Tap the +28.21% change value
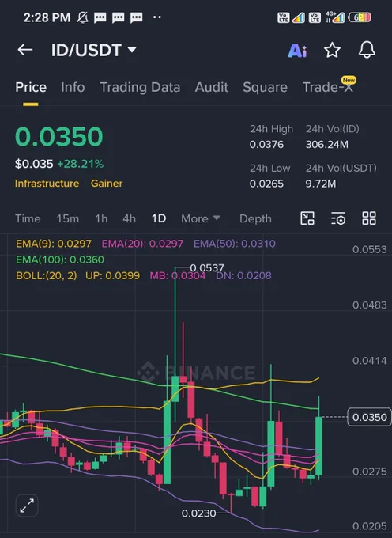This screenshot has height=538, width=392. [80, 164]
